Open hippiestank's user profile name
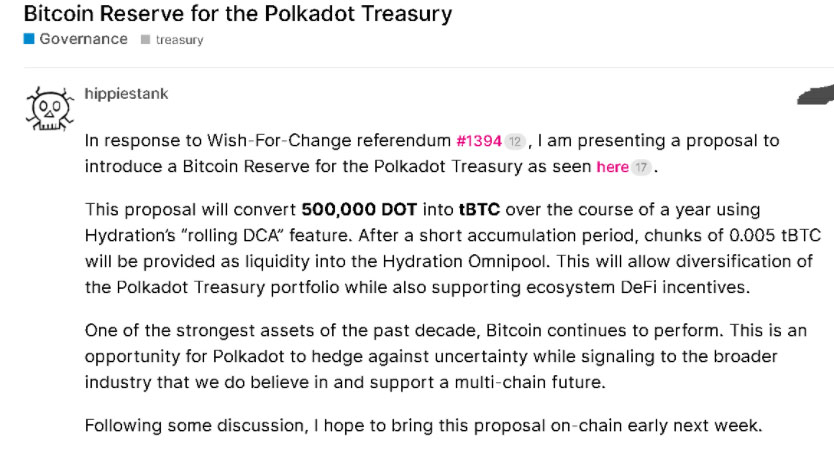This screenshot has height=458, width=834. pyautogui.click(x=126, y=94)
